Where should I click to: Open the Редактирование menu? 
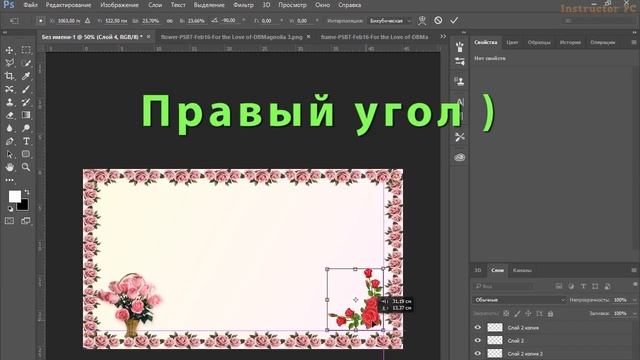point(69,5)
